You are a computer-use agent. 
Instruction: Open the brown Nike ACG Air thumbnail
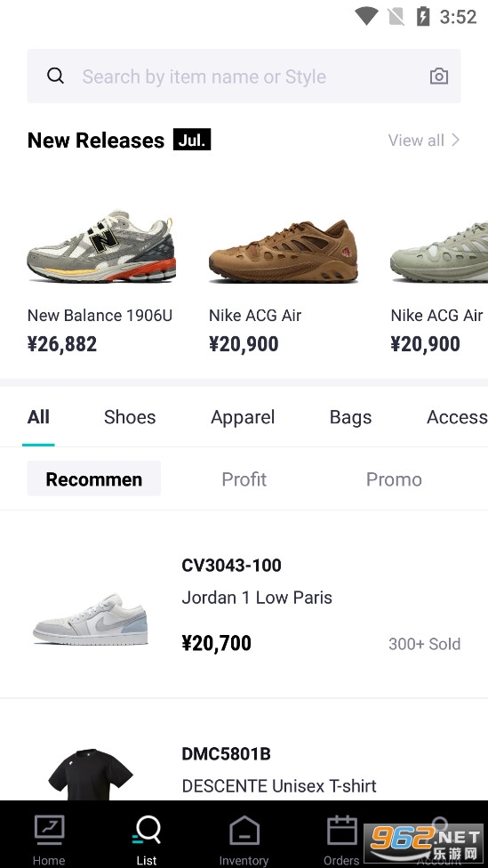click(x=283, y=252)
